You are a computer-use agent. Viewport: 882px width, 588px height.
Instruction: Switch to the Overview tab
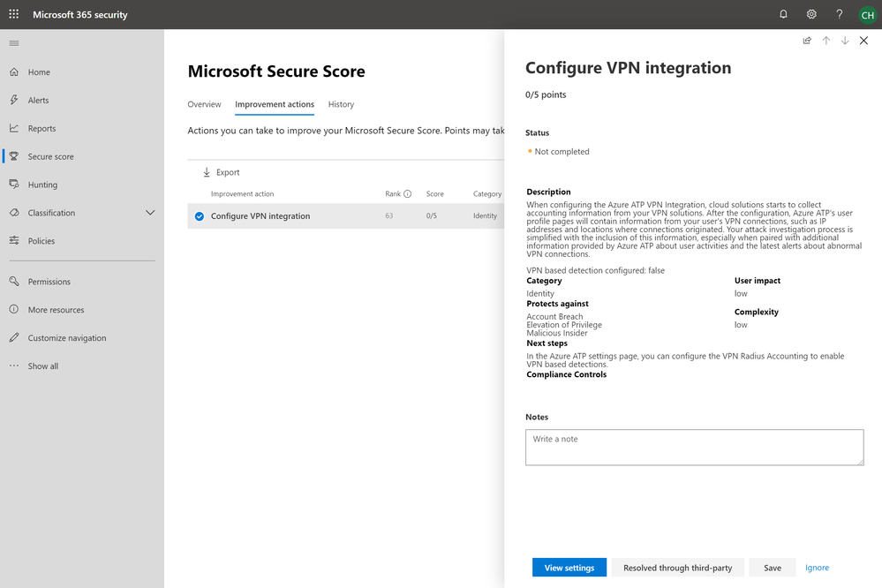204,104
